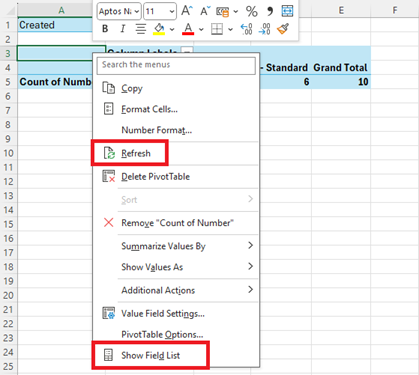Select column F header

click(x=394, y=10)
